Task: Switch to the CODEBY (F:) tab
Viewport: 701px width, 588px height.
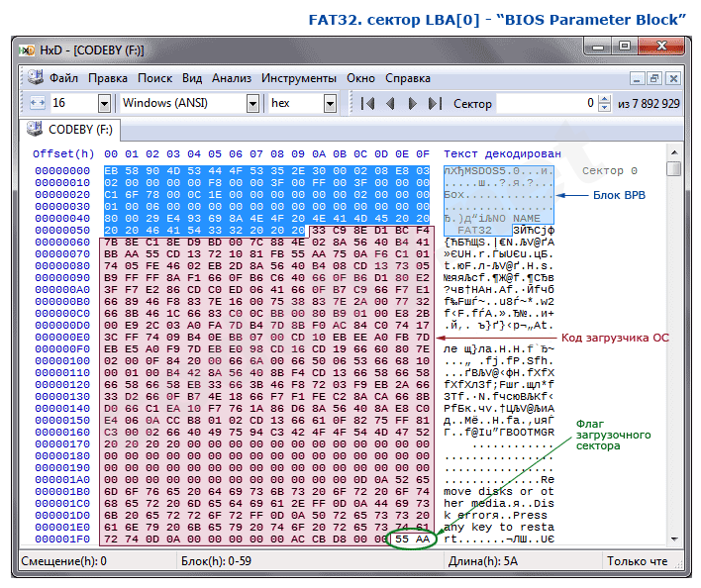Action: point(79,130)
